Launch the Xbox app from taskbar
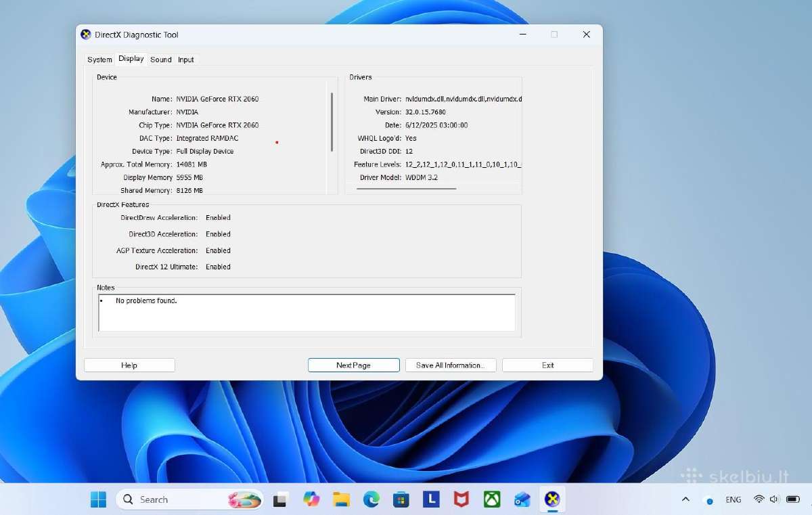This screenshot has height=515, width=812. coord(492,499)
